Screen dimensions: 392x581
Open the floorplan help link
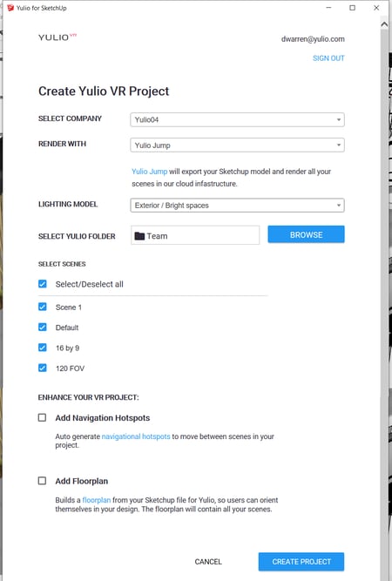(97, 500)
